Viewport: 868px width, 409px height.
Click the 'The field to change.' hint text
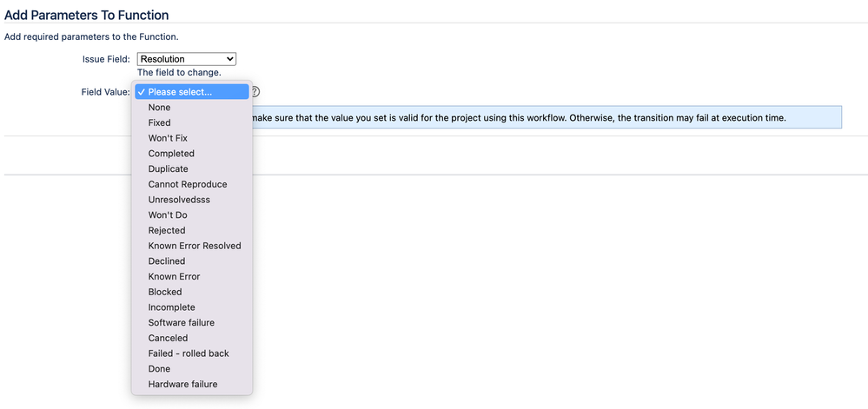click(179, 72)
